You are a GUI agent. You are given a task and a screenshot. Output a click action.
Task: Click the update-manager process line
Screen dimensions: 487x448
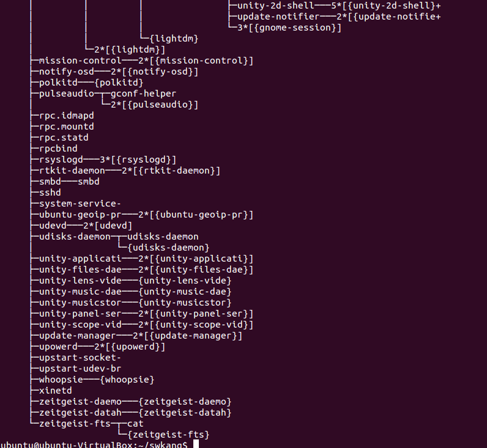tap(77, 336)
